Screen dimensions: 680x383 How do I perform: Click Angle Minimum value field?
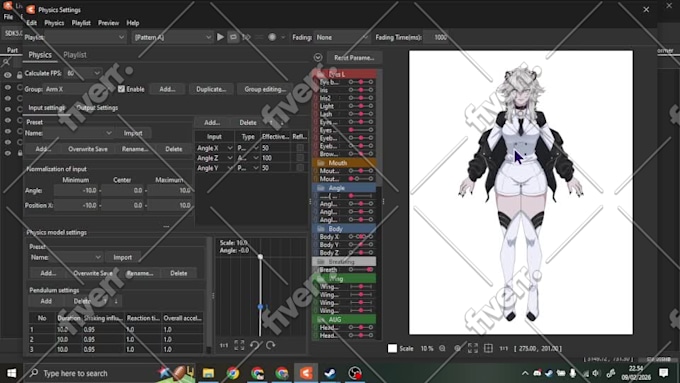pos(76,190)
